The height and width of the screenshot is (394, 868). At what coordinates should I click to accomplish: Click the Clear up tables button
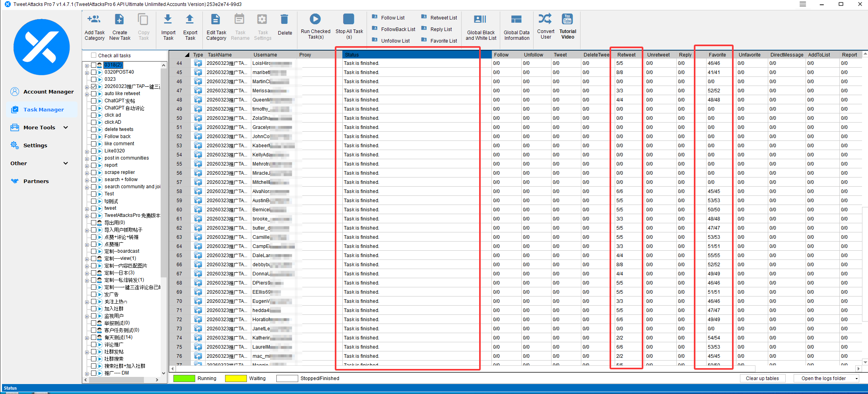762,378
